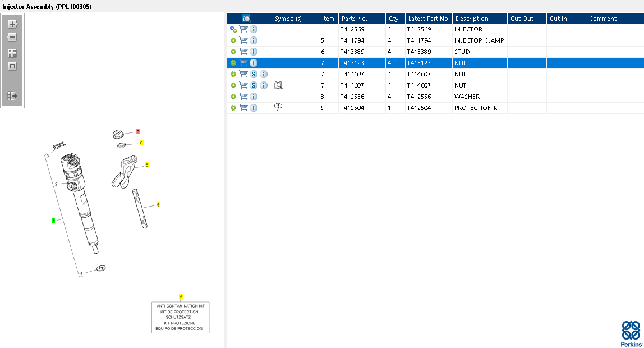Open the parts search icon in table header

pyautogui.click(x=246, y=19)
